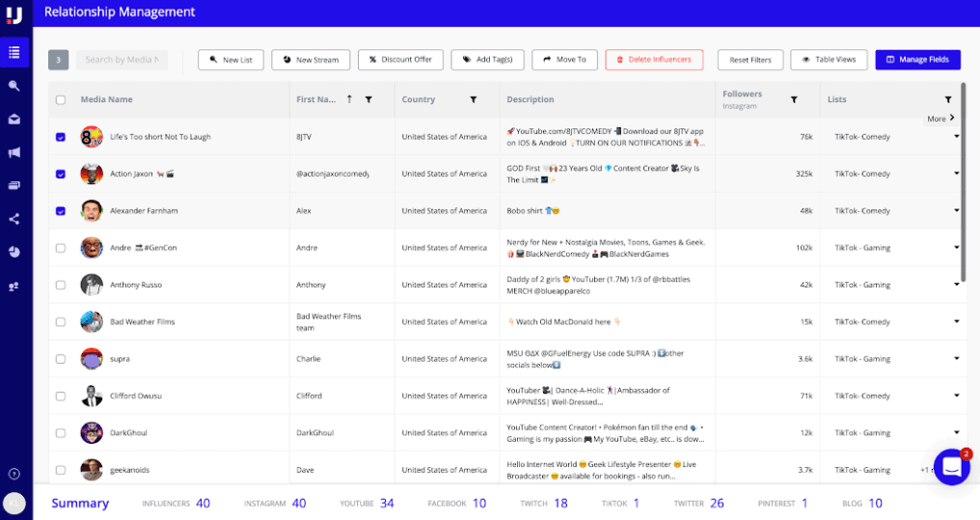This screenshot has width=980, height=520.
Task: Check the Anthony Russo row checkbox
Action: (x=61, y=285)
